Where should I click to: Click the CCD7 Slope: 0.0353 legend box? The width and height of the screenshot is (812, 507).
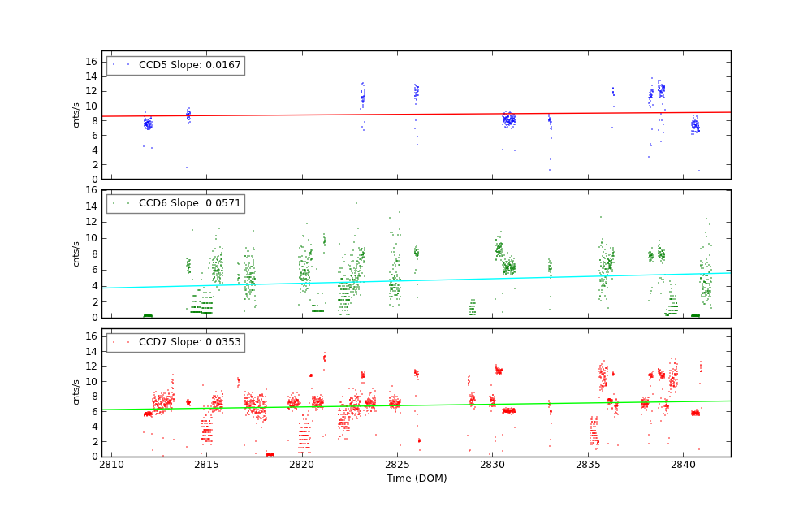(x=175, y=342)
